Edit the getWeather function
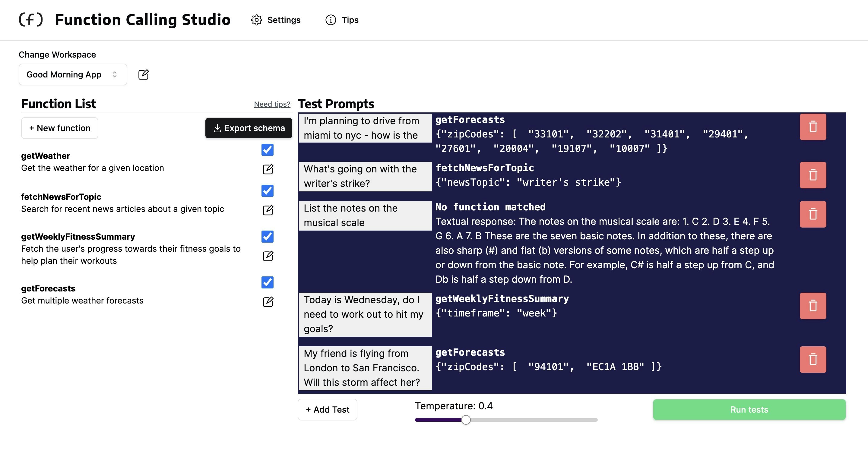 click(x=268, y=169)
